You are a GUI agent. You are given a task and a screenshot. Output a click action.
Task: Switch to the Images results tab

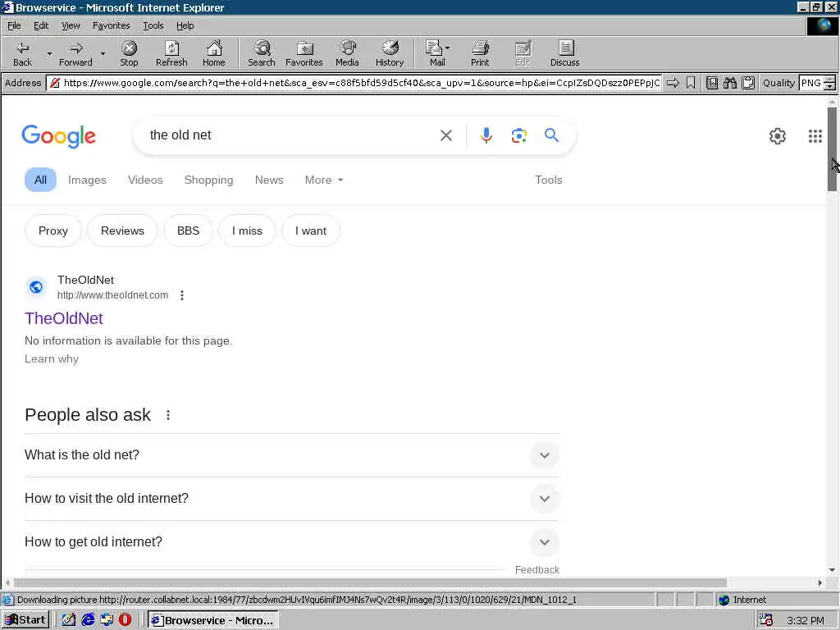coord(87,180)
